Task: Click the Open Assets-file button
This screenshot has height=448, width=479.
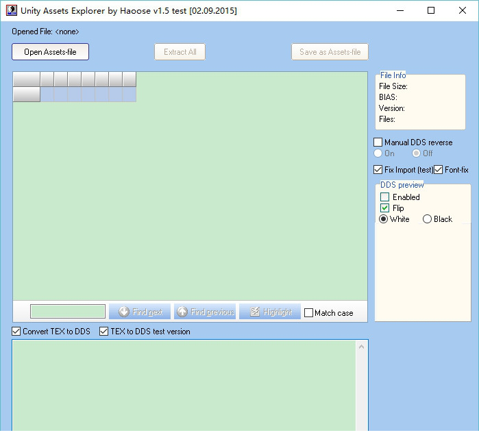Action: 51,52
